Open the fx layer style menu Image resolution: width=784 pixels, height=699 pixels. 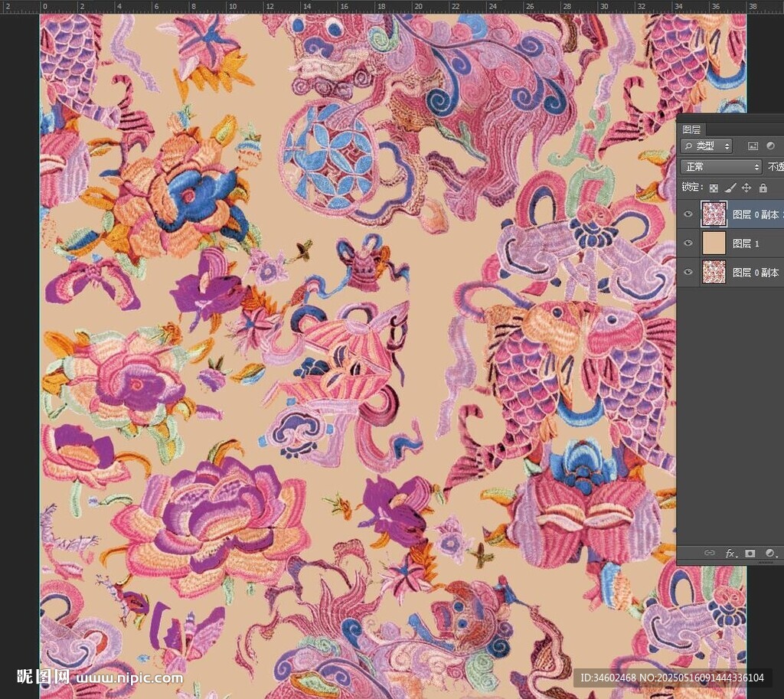tap(731, 553)
